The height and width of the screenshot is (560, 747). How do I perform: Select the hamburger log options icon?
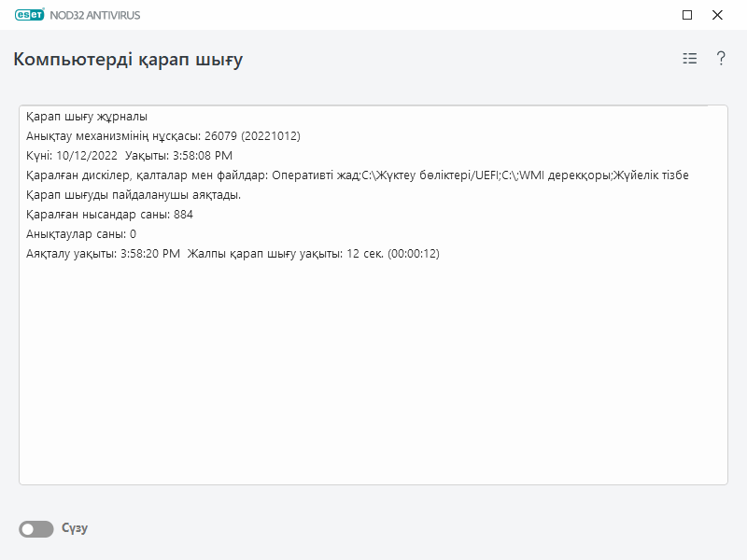coord(689,58)
